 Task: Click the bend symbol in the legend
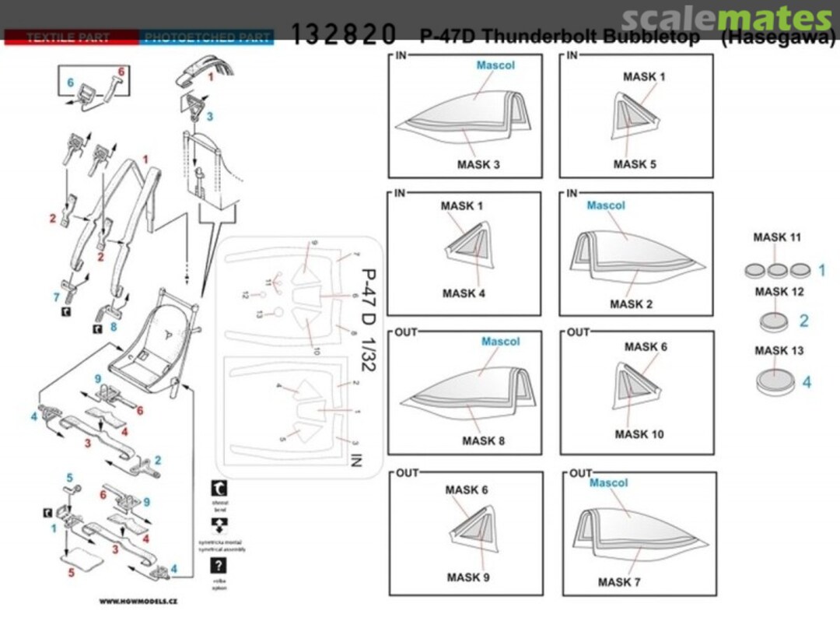coord(220,489)
